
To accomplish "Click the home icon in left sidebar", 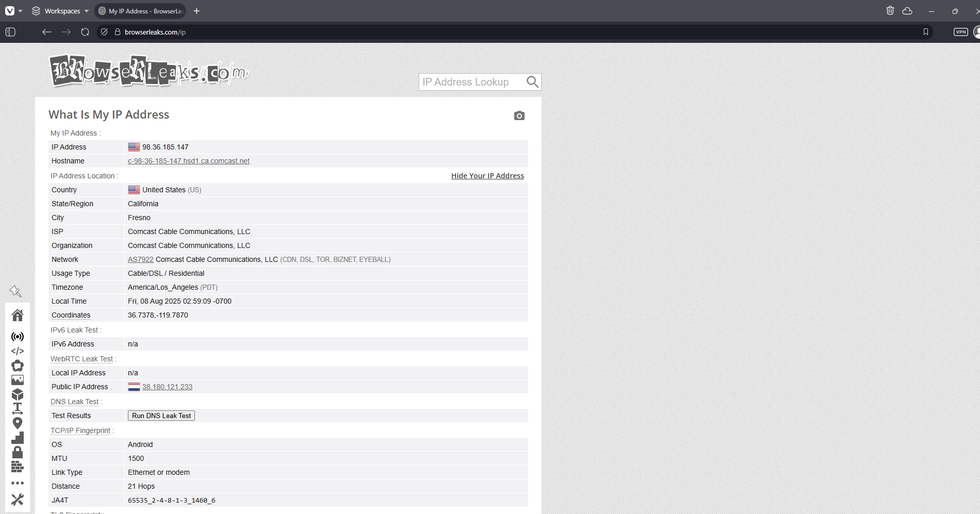I will (18, 315).
